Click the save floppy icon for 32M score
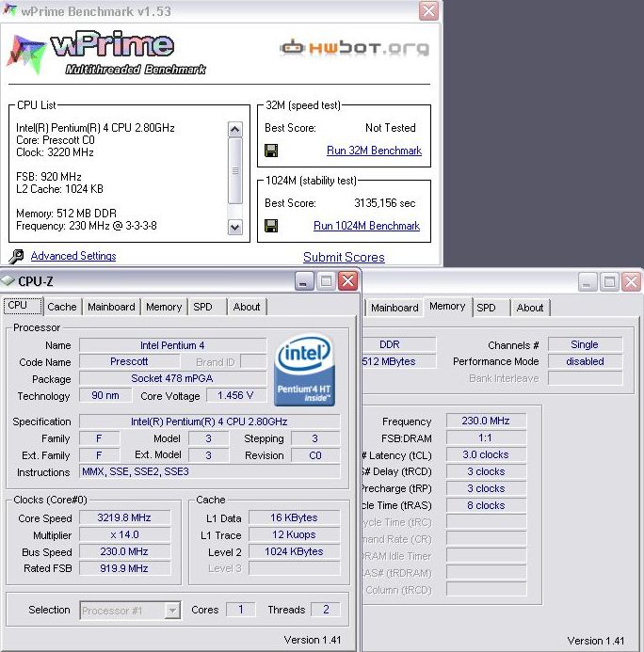Viewport: 644px width, 652px height. coord(271,151)
